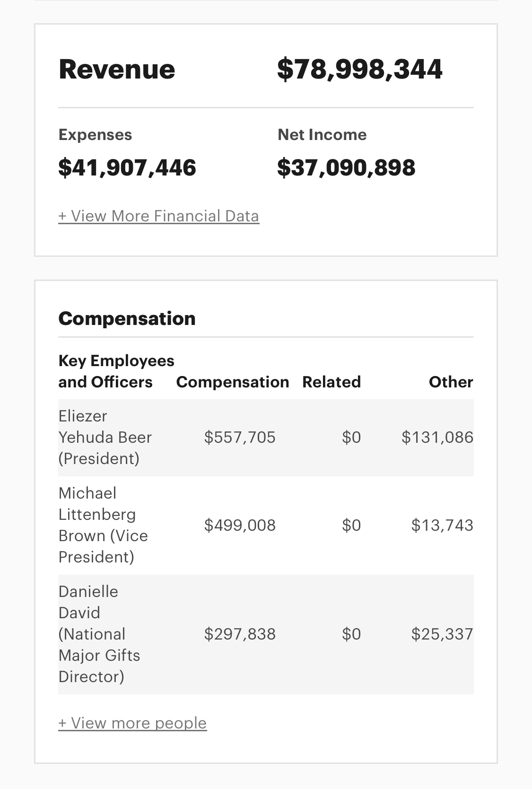Viewport: 532px width, 789px height.
Task: Select the $41,907,446 expenses figure
Action: click(x=127, y=168)
